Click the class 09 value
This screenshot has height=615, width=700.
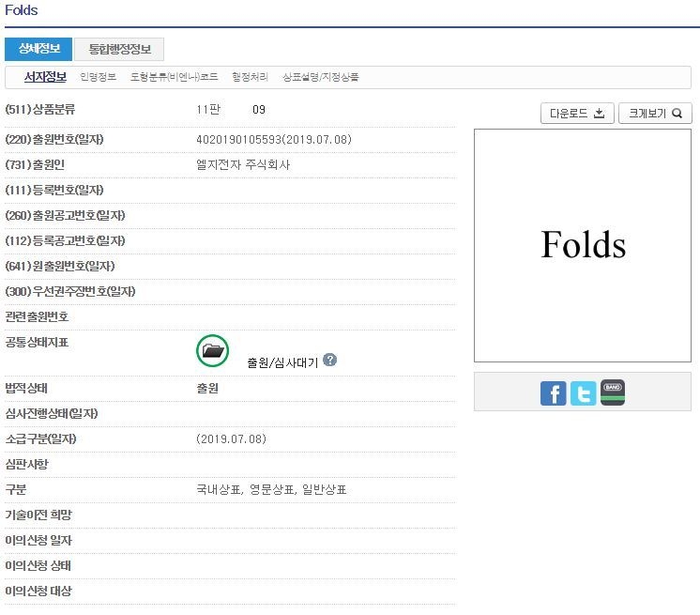click(x=259, y=110)
